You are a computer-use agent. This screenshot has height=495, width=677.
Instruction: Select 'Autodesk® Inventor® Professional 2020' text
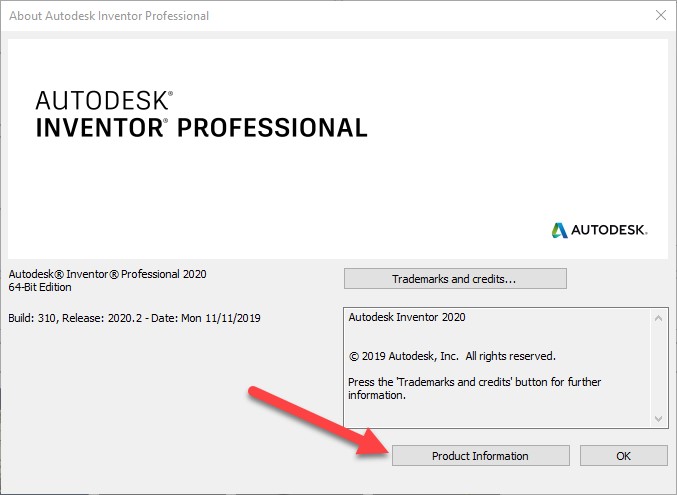[108, 274]
